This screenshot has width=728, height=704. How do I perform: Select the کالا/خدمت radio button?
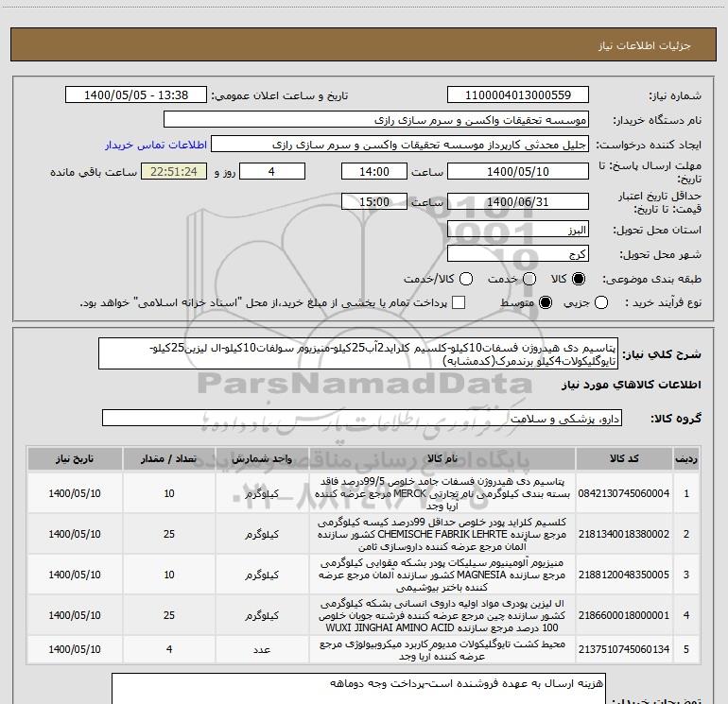466,279
